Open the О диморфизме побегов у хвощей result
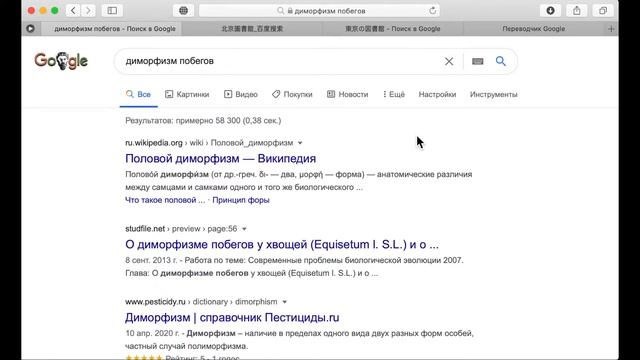This screenshot has width=640, height=360. (x=282, y=244)
